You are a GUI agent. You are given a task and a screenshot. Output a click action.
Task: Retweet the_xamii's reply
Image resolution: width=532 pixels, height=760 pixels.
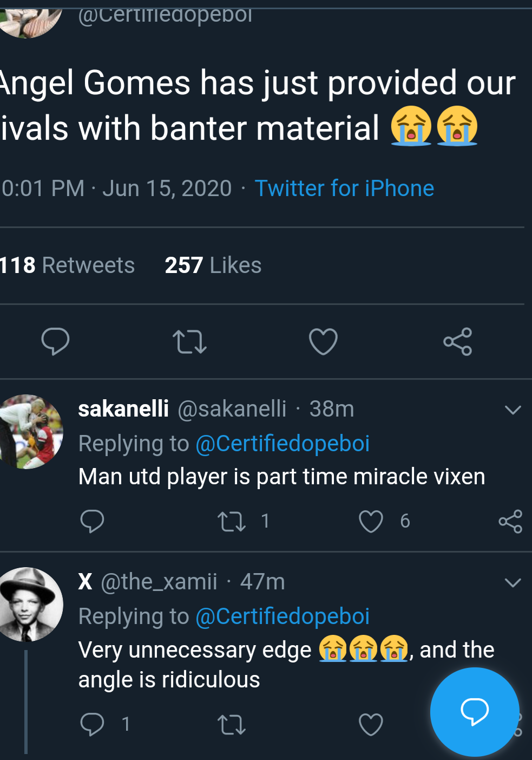pyautogui.click(x=232, y=725)
